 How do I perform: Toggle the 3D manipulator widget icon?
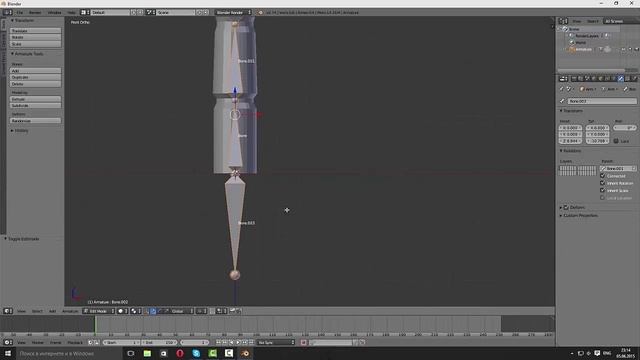[153, 311]
